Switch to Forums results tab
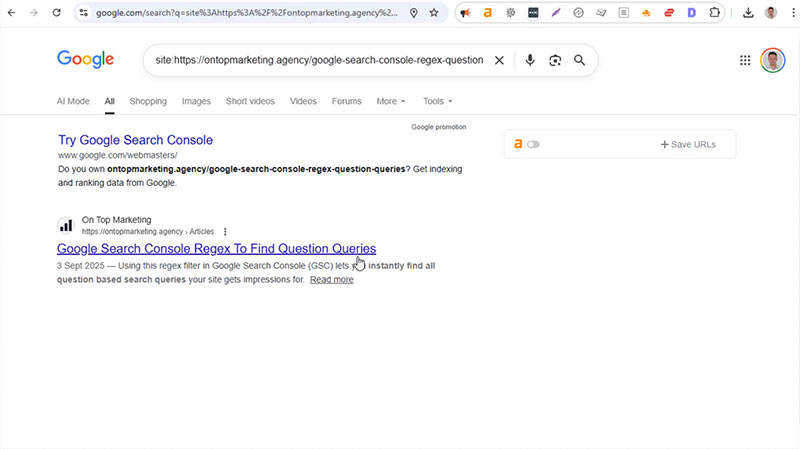 346,101
